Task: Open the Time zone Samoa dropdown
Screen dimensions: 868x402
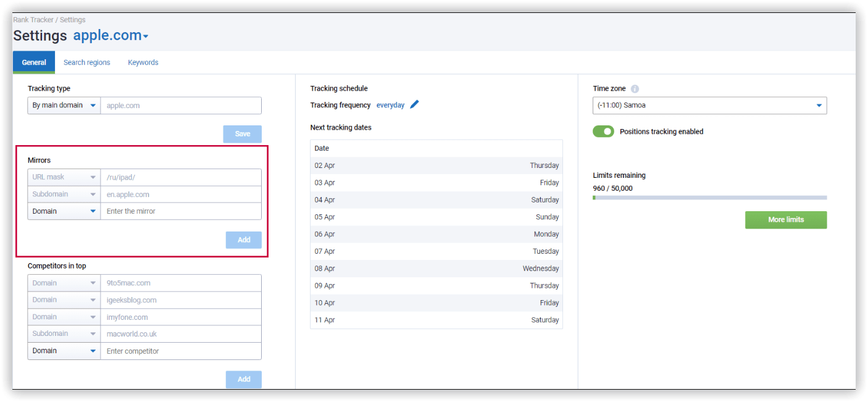Action: (709, 106)
